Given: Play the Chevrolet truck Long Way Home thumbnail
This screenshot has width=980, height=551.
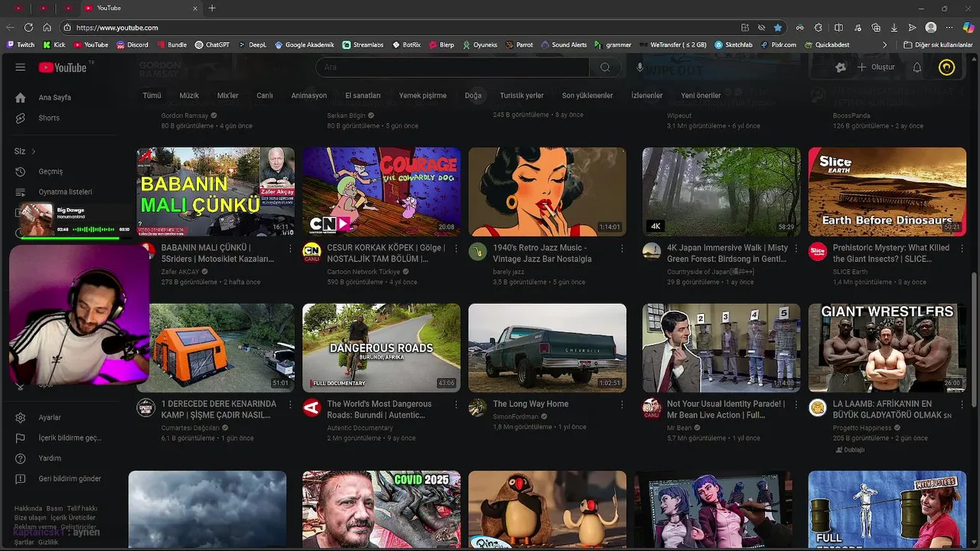Looking at the screenshot, I should pos(547,348).
